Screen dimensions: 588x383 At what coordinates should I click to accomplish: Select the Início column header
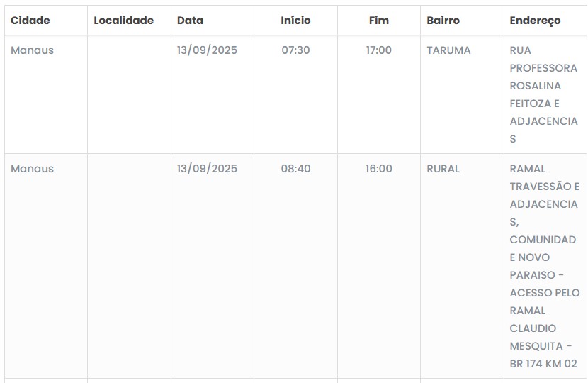(295, 21)
